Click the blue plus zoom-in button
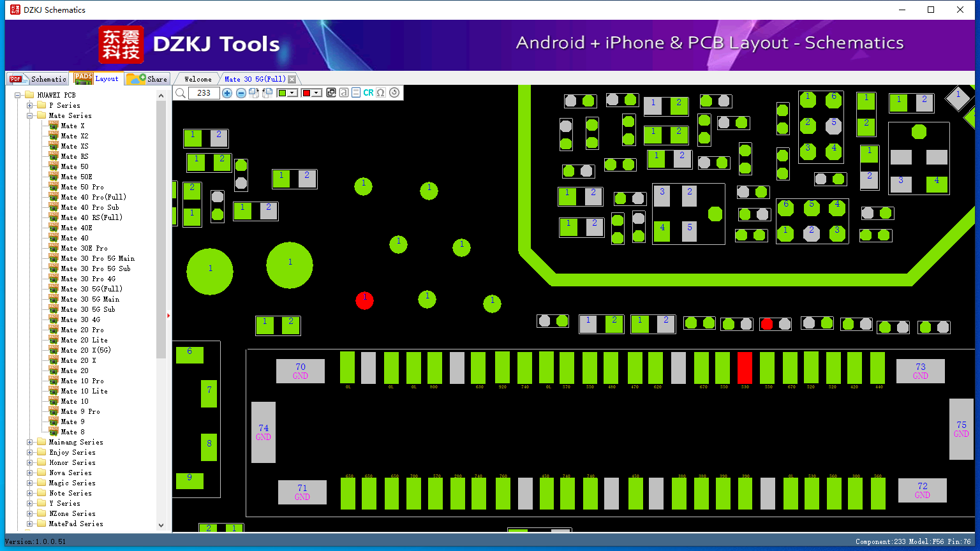This screenshot has width=980, height=551. click(x=227, y=93)
